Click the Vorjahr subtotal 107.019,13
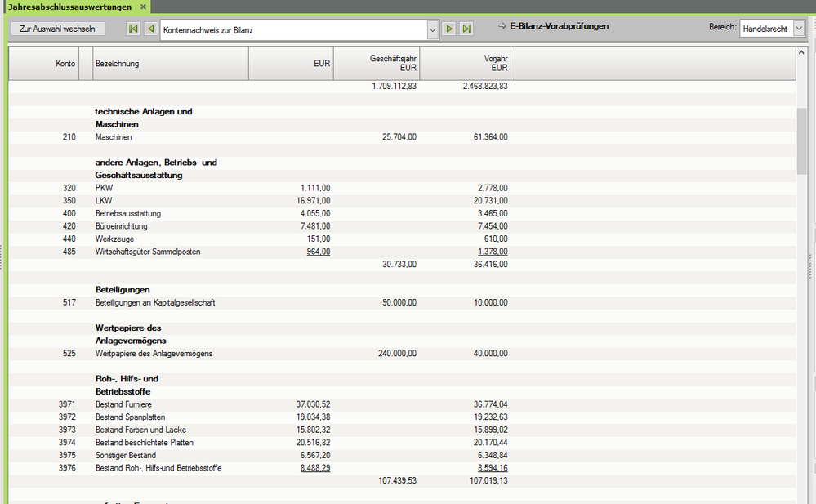This screenshot has width=816, height=504. click(488, 480)
